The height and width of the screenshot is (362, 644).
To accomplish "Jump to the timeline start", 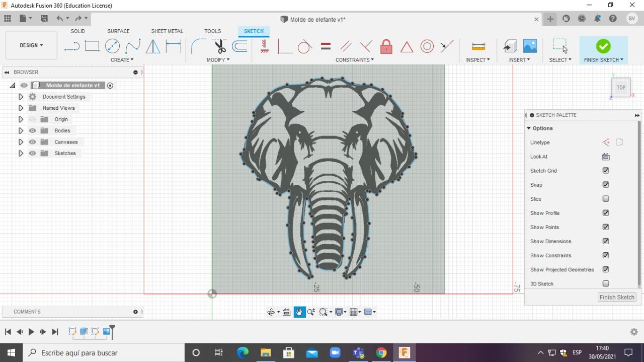I will pos(8,332).
